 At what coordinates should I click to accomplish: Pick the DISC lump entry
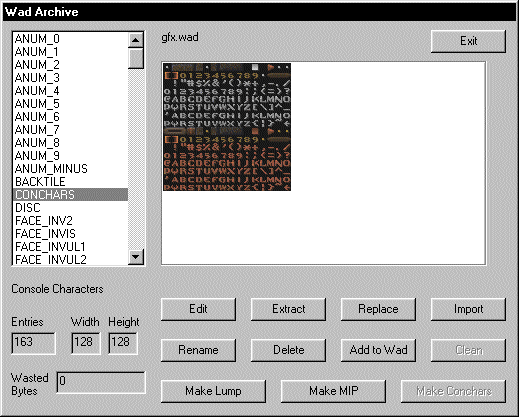click(70, 208)
